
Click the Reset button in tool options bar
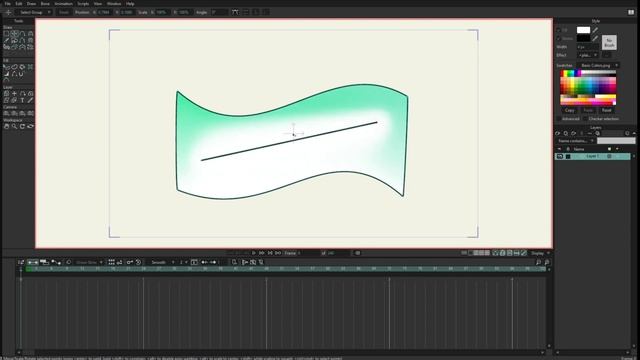(x=64, y=12)
